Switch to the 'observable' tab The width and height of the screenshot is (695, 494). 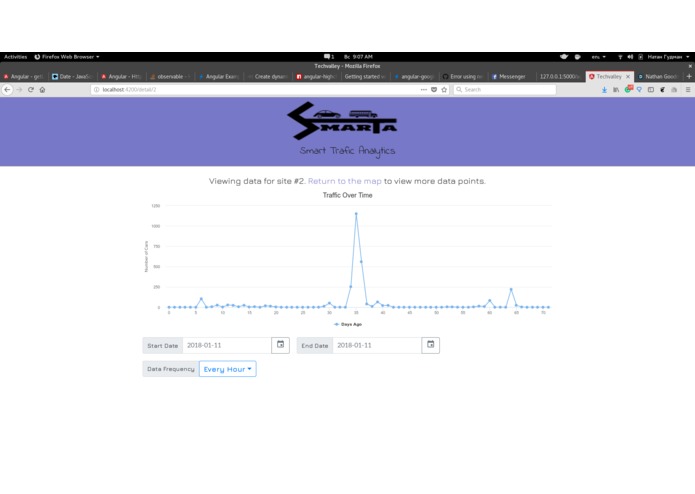[x=170, y=77]
